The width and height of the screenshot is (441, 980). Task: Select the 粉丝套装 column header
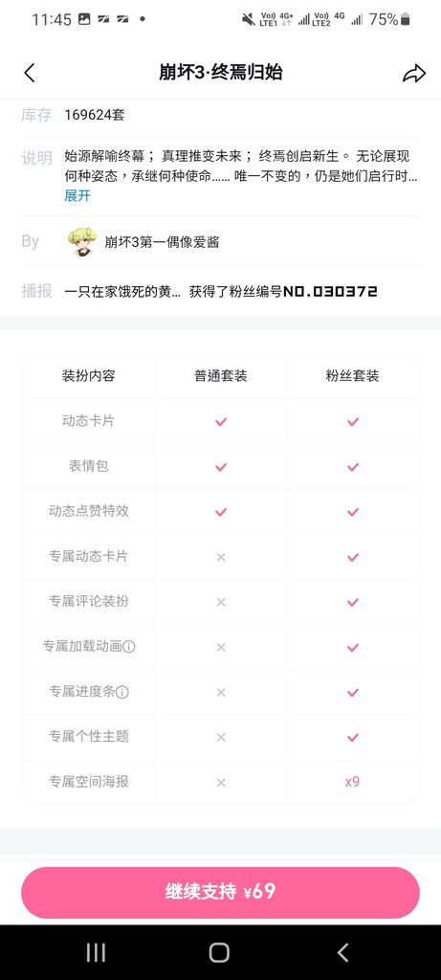(x=352, y=375)
